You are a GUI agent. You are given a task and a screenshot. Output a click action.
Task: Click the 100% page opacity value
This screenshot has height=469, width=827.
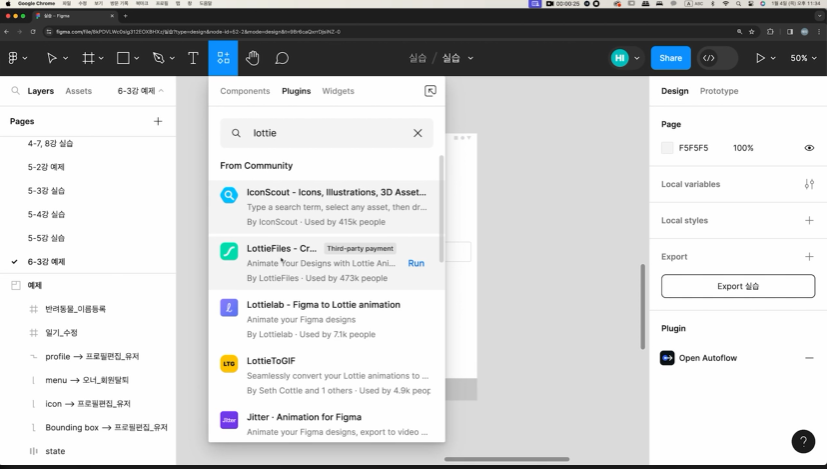(743, 148)
